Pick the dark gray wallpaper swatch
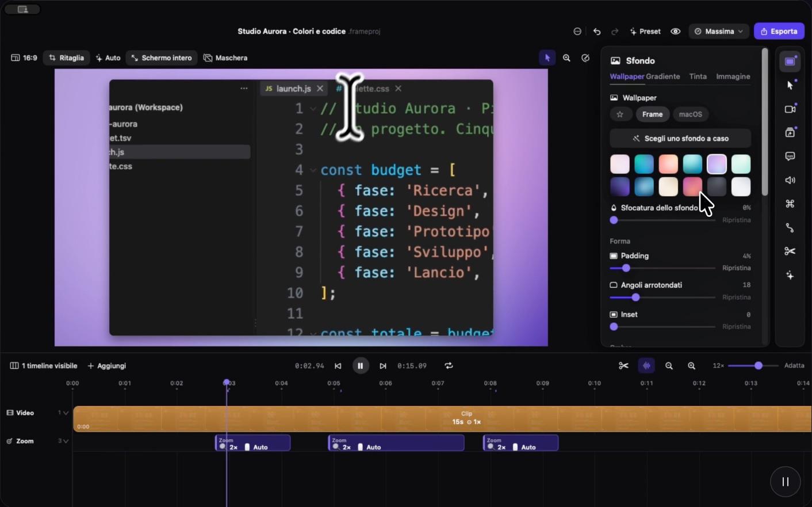The image size is (812, 507). (717, 186)
